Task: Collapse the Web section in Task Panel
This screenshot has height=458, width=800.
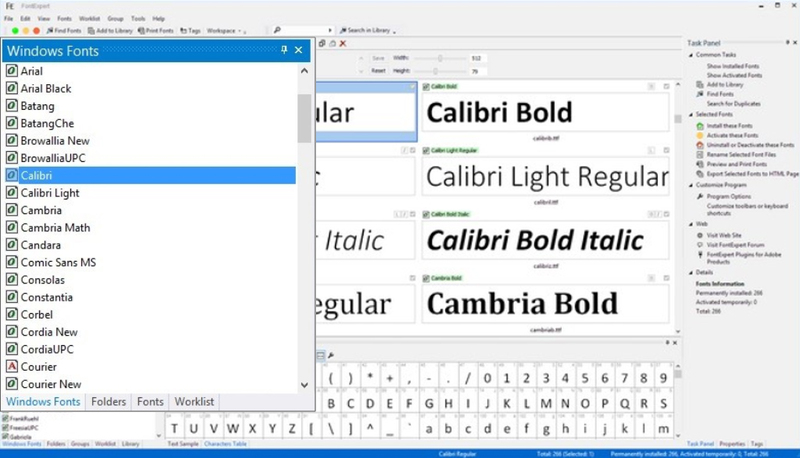Action: click(x=691, y=224)
